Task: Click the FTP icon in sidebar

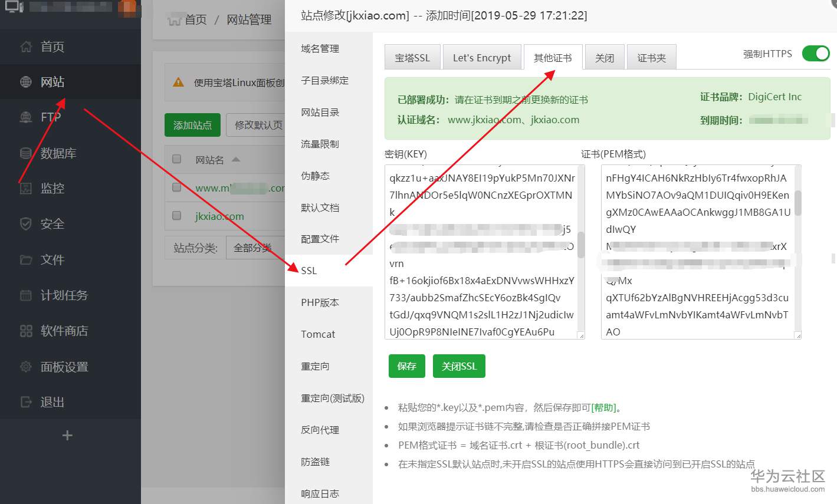Action: coord(26,117)
